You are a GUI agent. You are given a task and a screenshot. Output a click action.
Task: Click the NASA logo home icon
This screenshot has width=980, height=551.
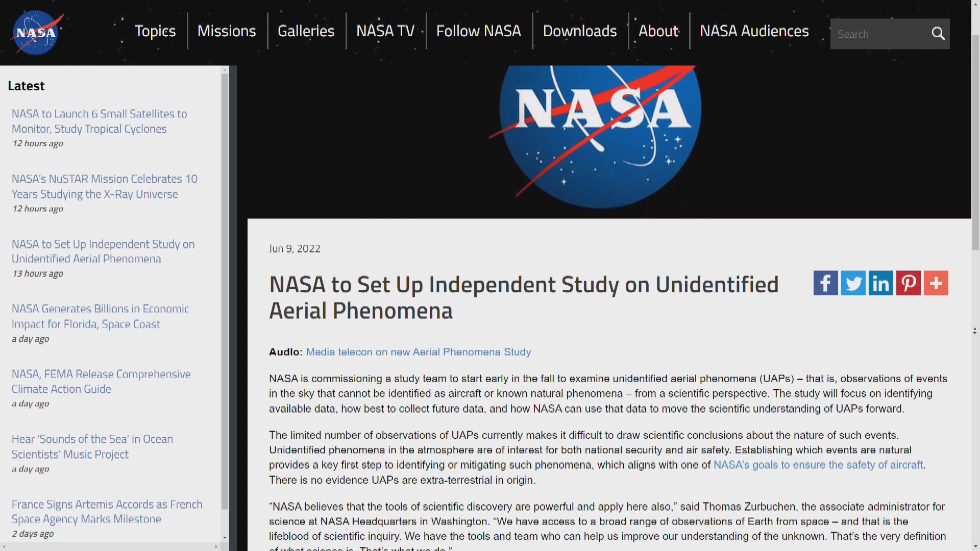click(x=36, y=32)
